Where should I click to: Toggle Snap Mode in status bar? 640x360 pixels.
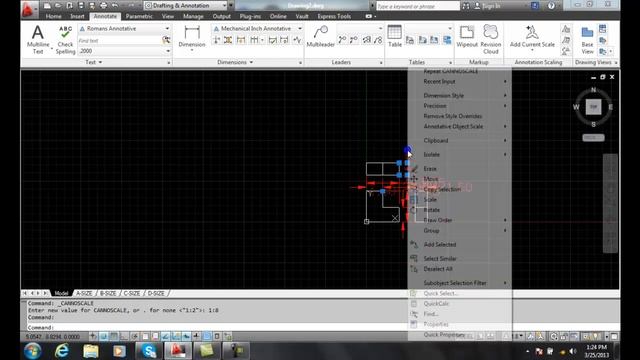pyautogui.click(x=104, y=336)
